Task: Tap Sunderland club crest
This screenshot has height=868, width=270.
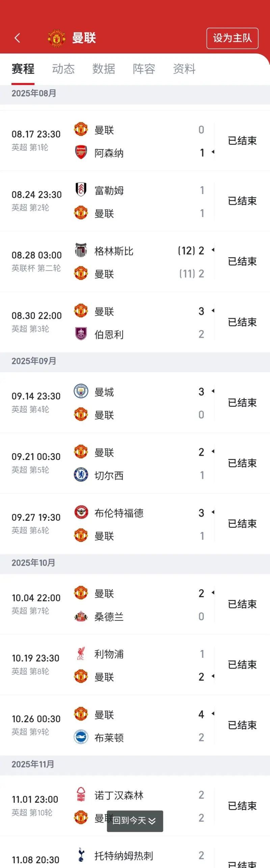Action: [81, 616]
